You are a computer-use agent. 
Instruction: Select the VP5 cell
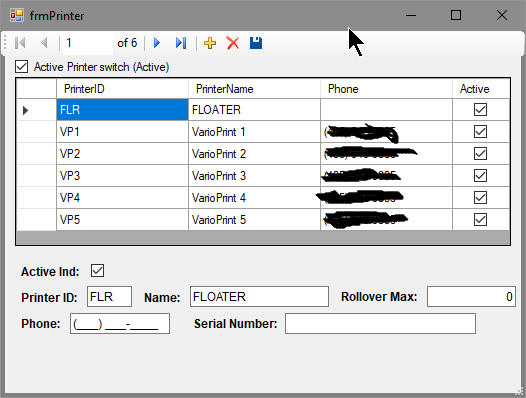(122, 220)
